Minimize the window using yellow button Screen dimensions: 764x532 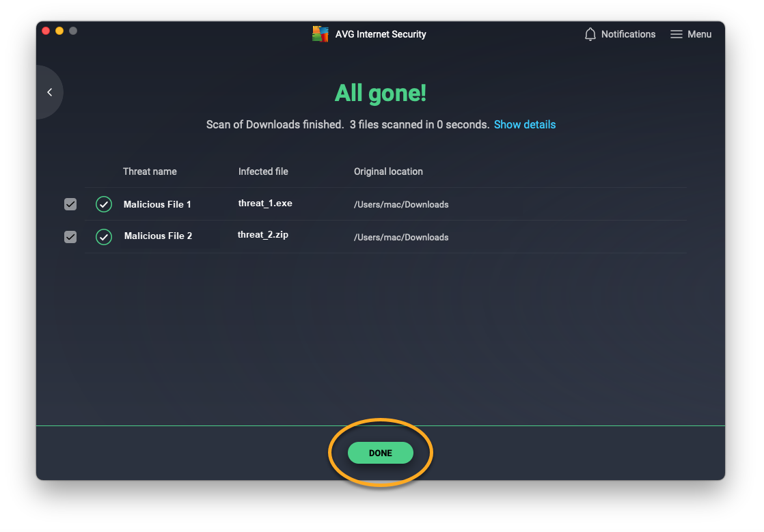(59, 31)
